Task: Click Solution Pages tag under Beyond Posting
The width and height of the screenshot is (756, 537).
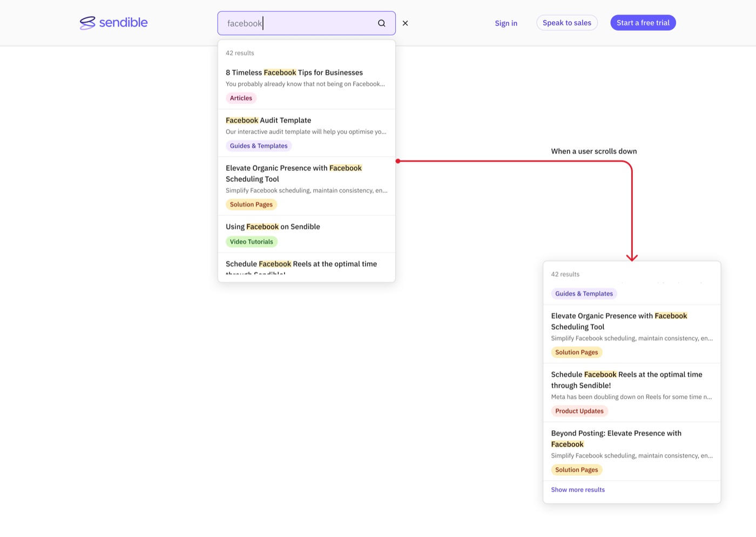Action: click(x=577, y=470)
